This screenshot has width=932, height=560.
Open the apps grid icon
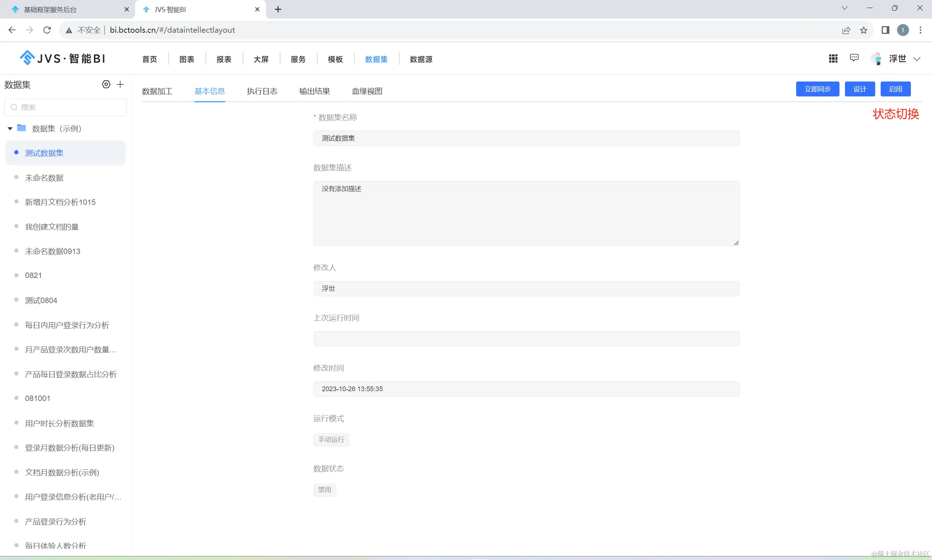pos(833,59)
